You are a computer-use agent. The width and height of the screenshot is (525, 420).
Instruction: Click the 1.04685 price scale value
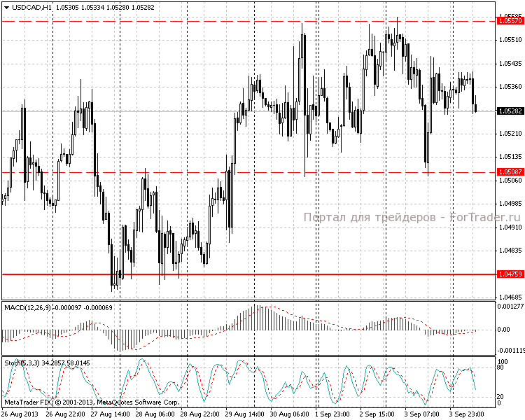510,297
